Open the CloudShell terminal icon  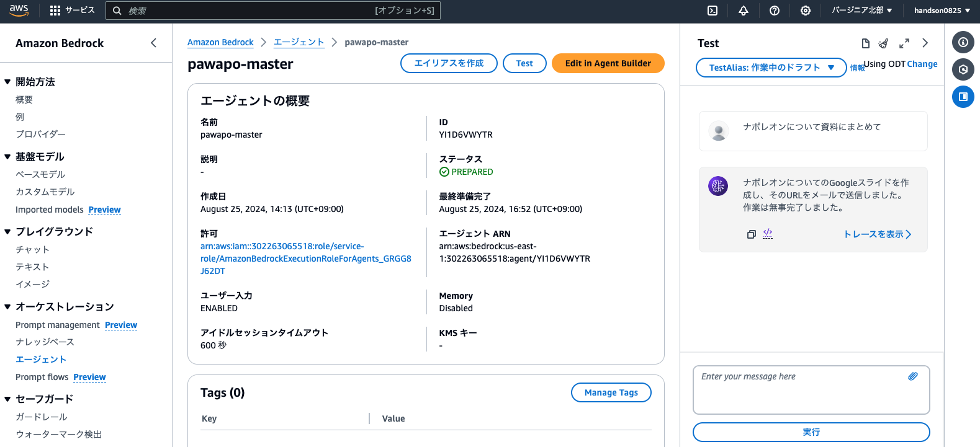713,11
